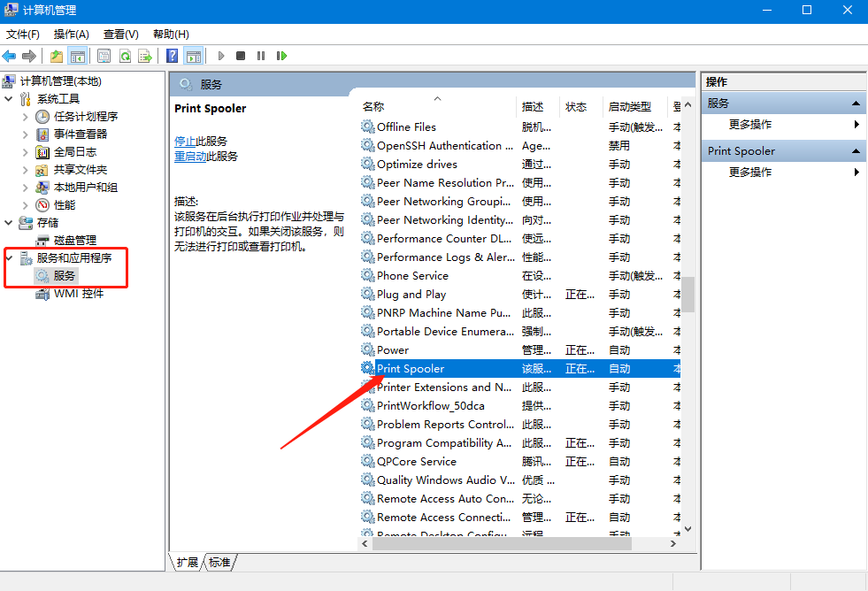868x591 pixels.
Task: Select the PrintWorkflow_50dca service row
Action: (520, 405)
